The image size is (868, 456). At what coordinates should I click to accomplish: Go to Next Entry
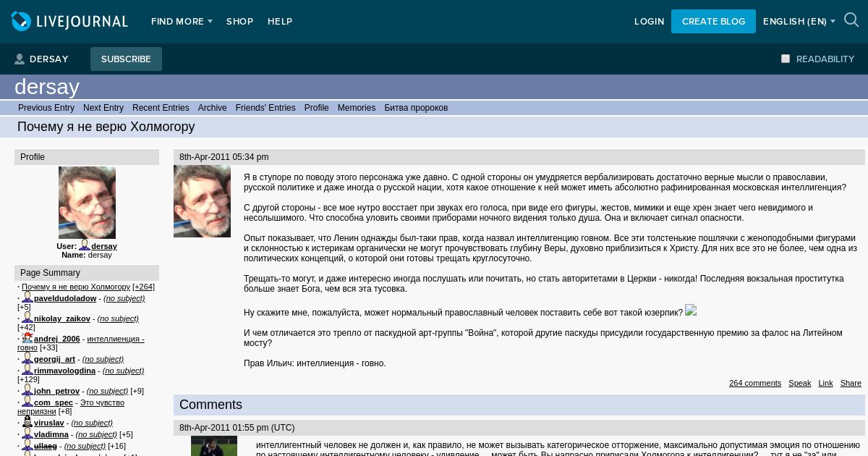coord(103,108)
